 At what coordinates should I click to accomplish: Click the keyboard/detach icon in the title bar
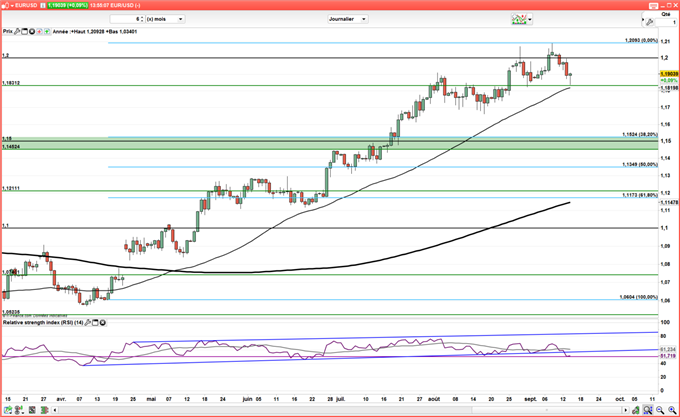(x=654, y=5)
